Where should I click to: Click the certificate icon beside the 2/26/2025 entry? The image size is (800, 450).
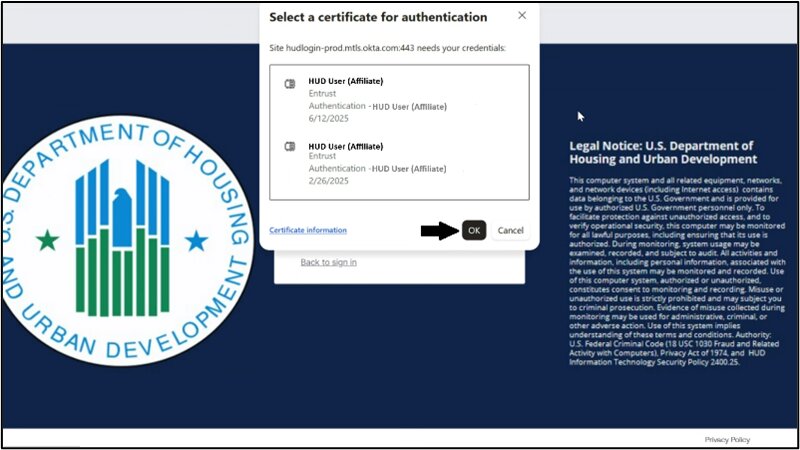pyautogui.click(x=290, y=146)
